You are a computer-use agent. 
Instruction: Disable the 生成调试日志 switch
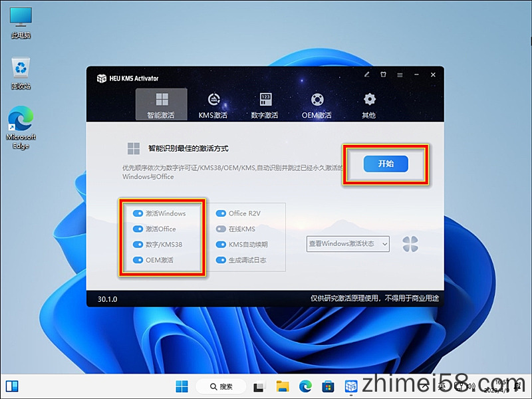point(221,260)
